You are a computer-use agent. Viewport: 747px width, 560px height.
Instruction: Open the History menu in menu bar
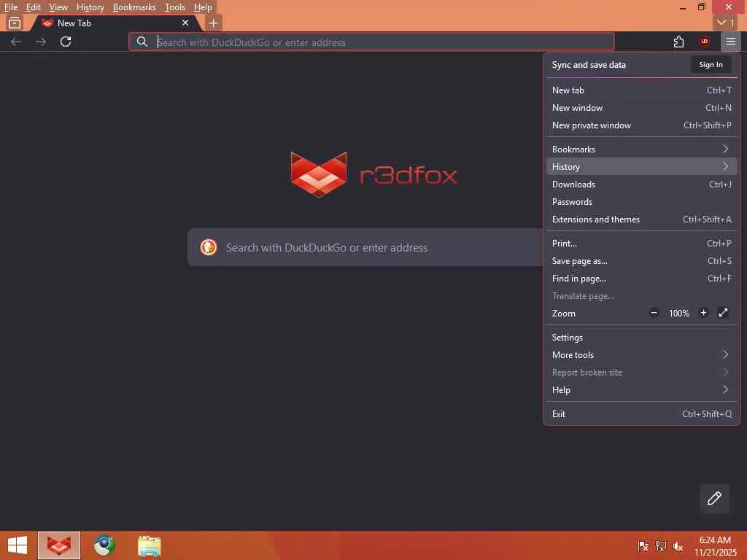tap(90, 7)
